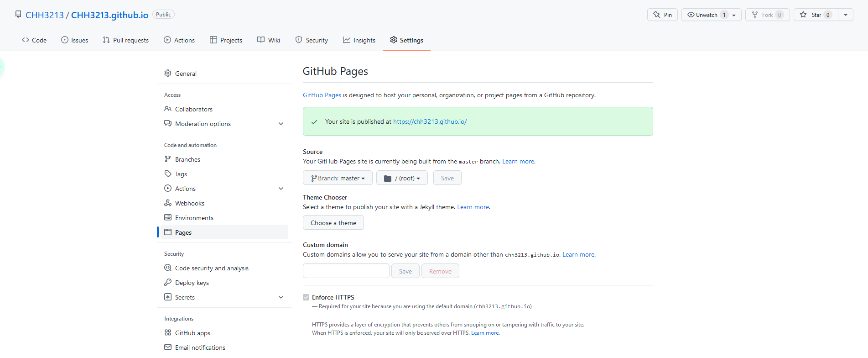
Task: Open Collaborators in sidebar
Action: [x=224, y=109]
